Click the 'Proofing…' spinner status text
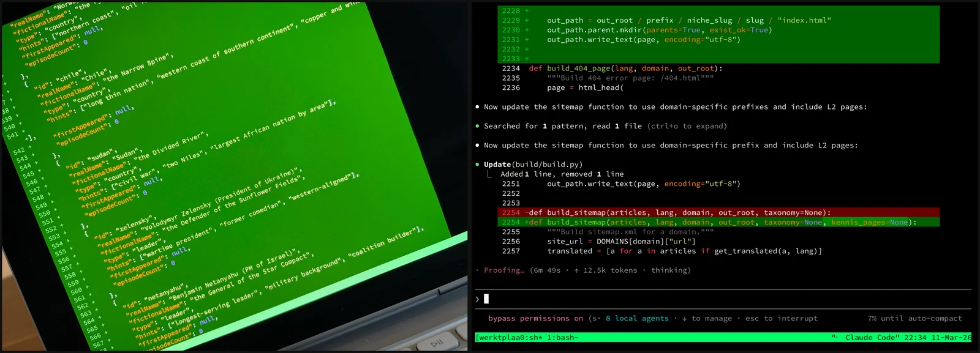This screenshot has width=980, height=353. point(504,270)
